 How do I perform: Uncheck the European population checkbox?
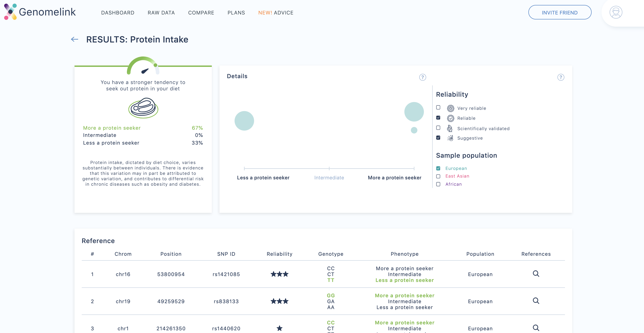tap(438, 168)
